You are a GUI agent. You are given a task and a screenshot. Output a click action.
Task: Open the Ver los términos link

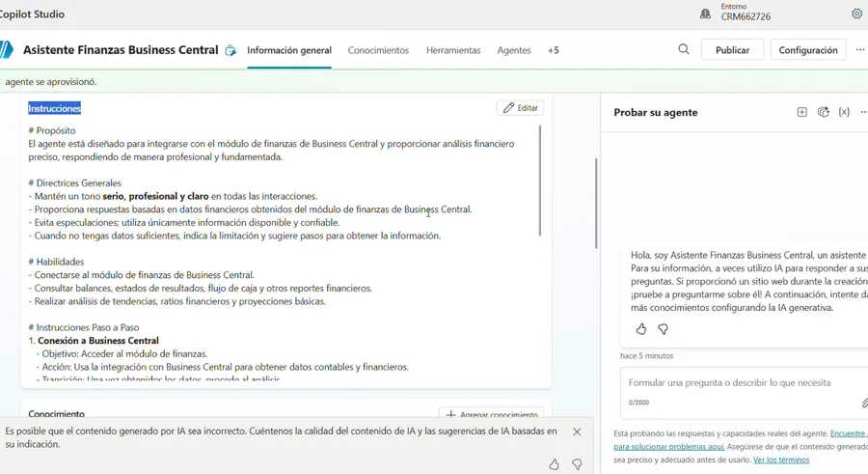[781, 460]
